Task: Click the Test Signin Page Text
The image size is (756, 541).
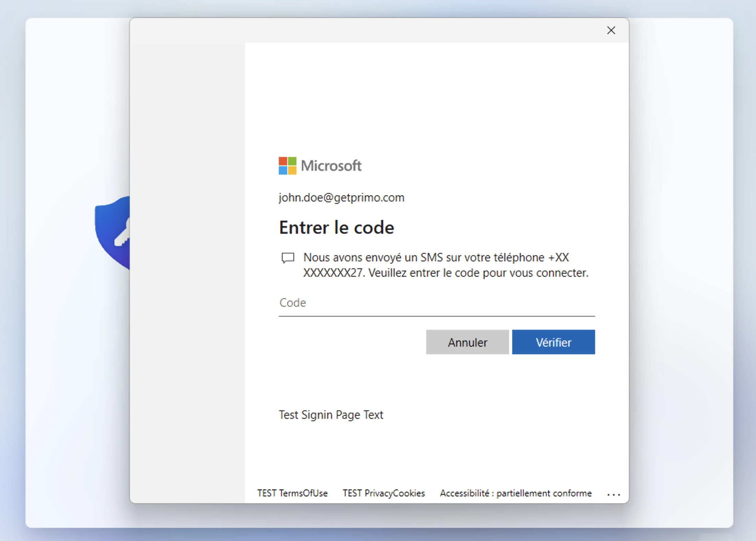Action: 331,415
